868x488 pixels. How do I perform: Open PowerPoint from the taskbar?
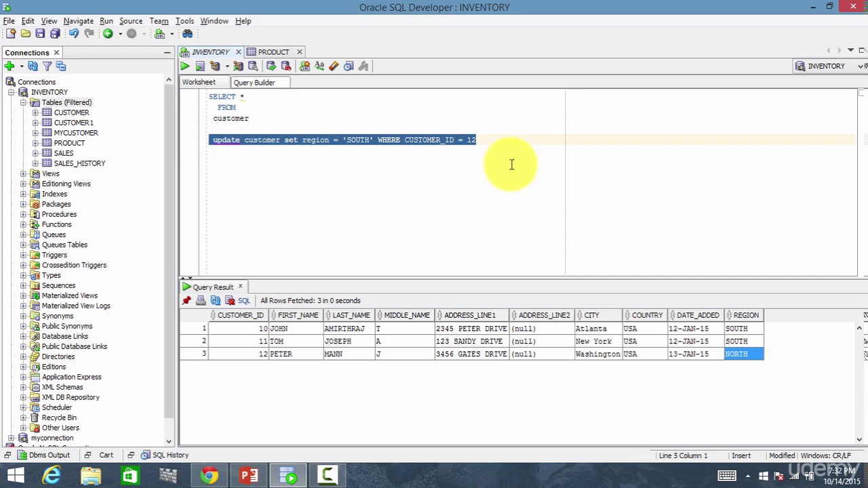click(x=249, y=476)
